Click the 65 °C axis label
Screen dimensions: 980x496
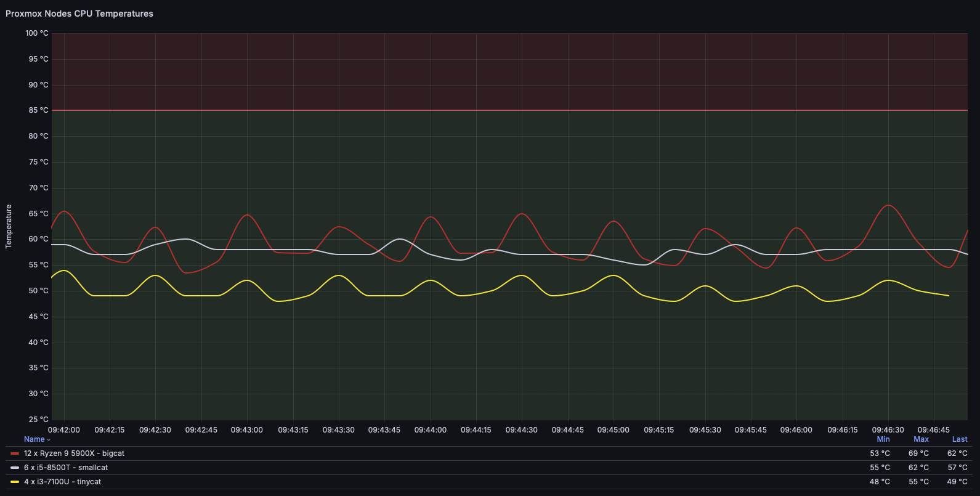(38, 214)
